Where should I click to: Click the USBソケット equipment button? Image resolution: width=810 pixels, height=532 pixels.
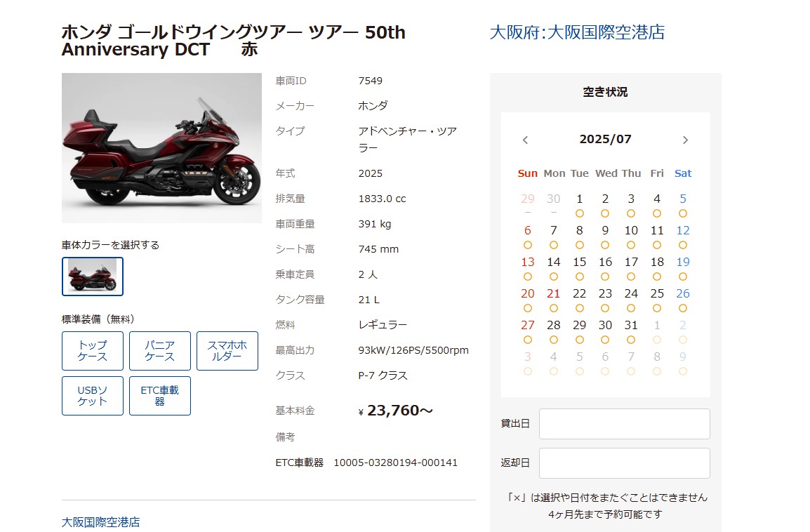(93, 396)
